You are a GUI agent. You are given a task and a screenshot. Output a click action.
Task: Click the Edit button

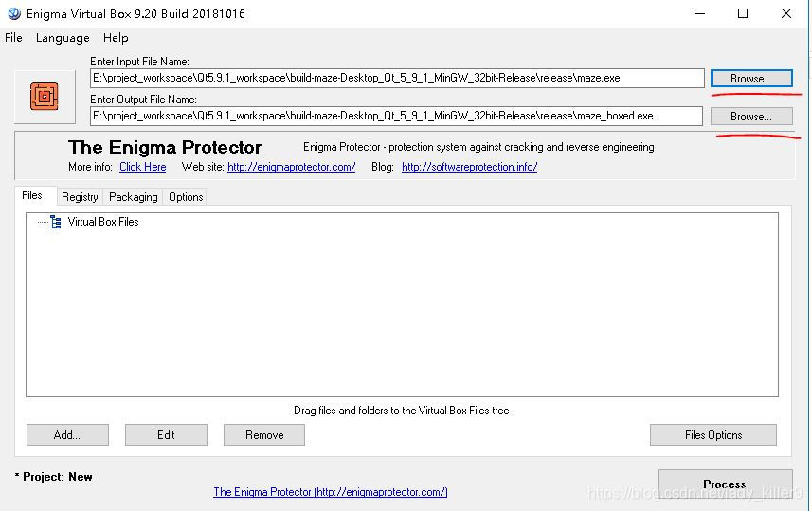coord(166,435)
